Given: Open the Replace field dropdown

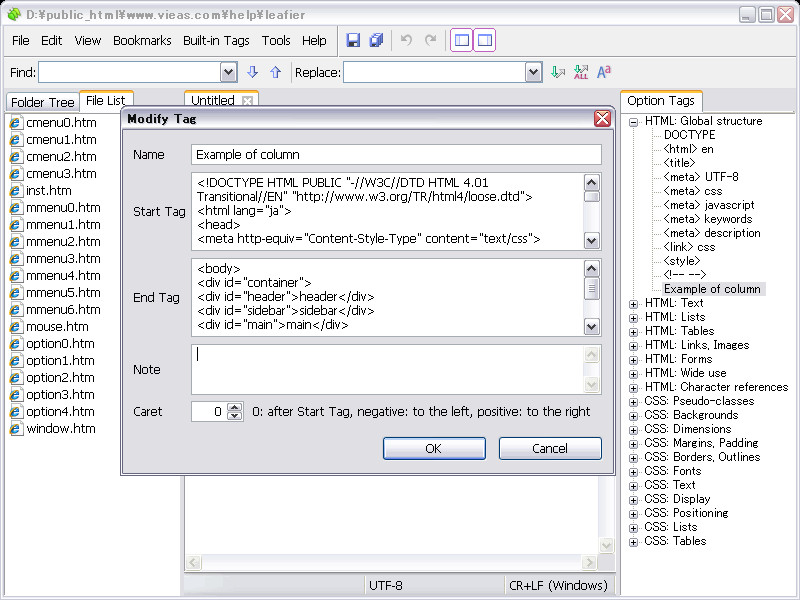Looking at the screenshot, I should (x=533, y=72).
